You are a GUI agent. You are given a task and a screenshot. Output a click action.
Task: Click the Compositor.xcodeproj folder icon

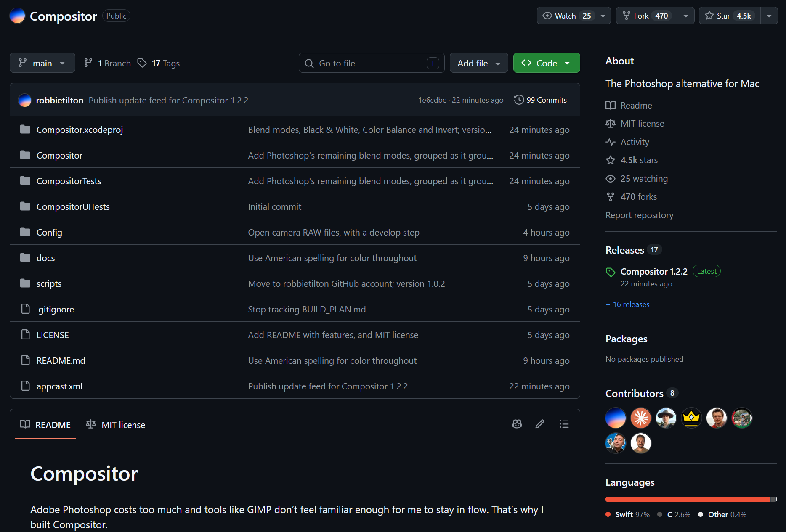pos(25,130)
